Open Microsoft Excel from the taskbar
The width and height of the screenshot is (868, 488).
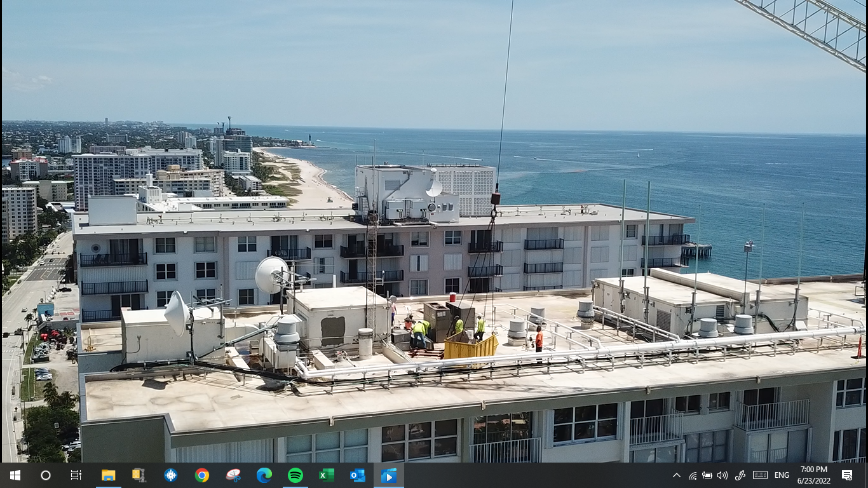tap(327, 475)
